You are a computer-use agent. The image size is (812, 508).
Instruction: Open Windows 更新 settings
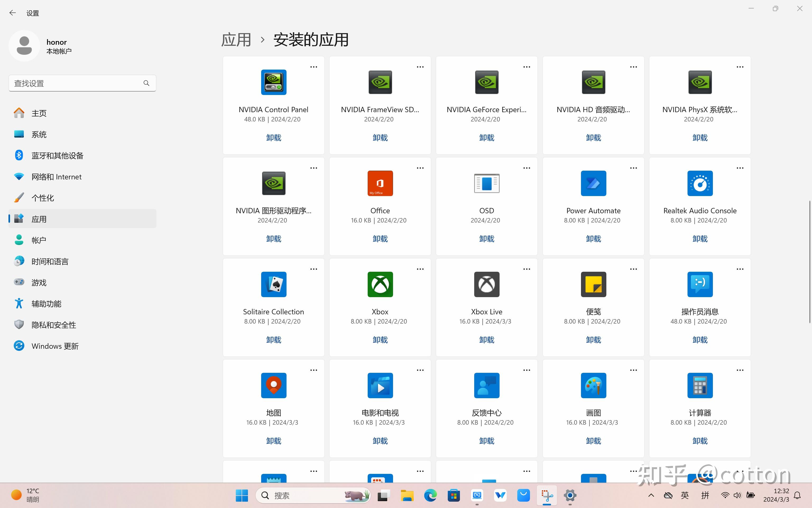(82, 346)
